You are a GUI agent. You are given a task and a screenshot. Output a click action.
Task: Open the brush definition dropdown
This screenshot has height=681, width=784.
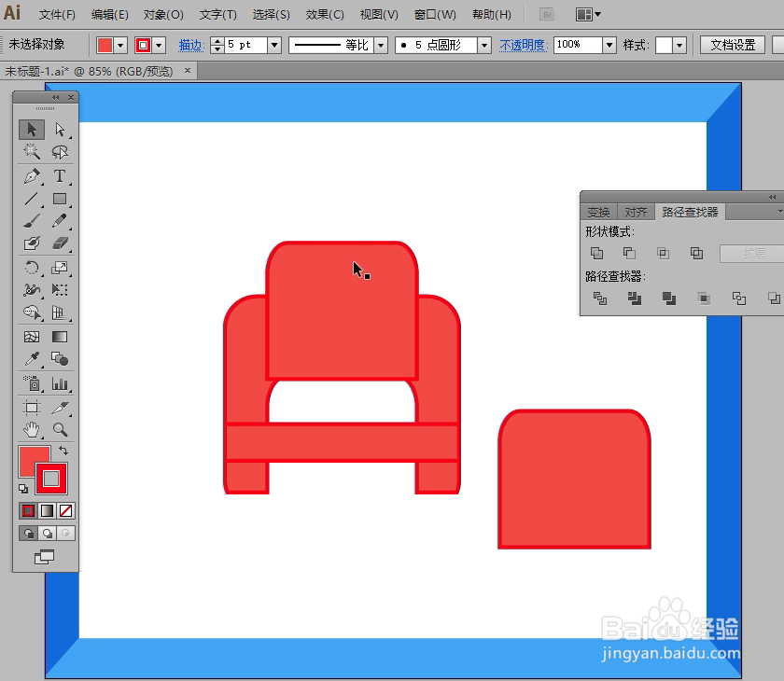483,46
